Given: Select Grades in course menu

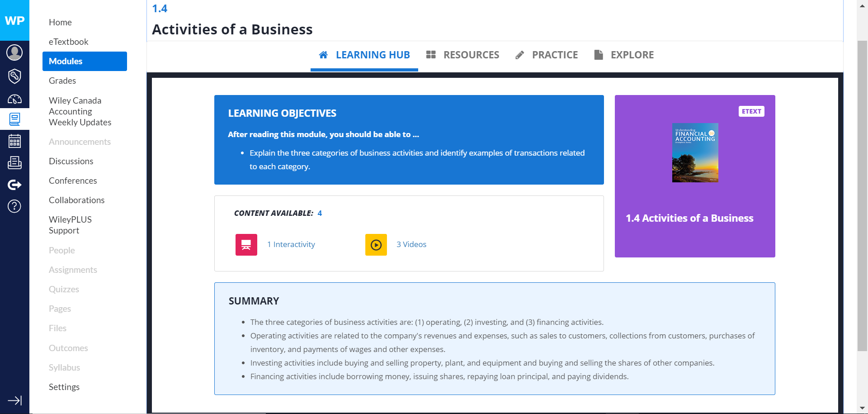Looking at the screenshot, I should [x=62, y=81].
